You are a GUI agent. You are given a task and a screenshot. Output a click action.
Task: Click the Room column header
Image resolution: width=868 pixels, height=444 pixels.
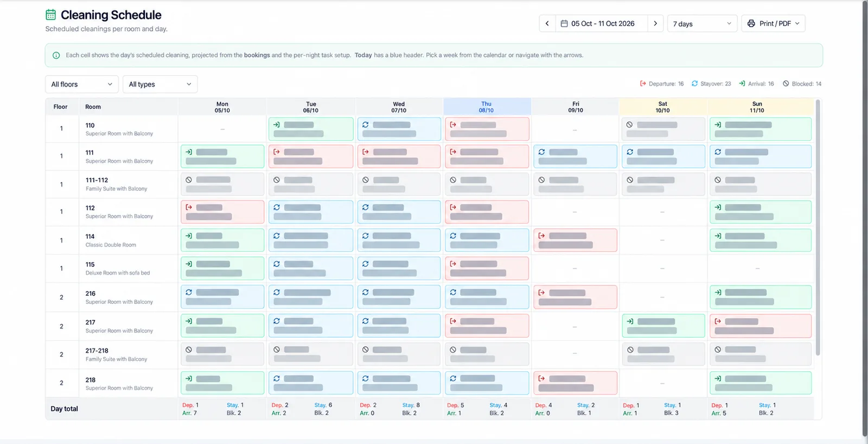(x=93, y=107)
